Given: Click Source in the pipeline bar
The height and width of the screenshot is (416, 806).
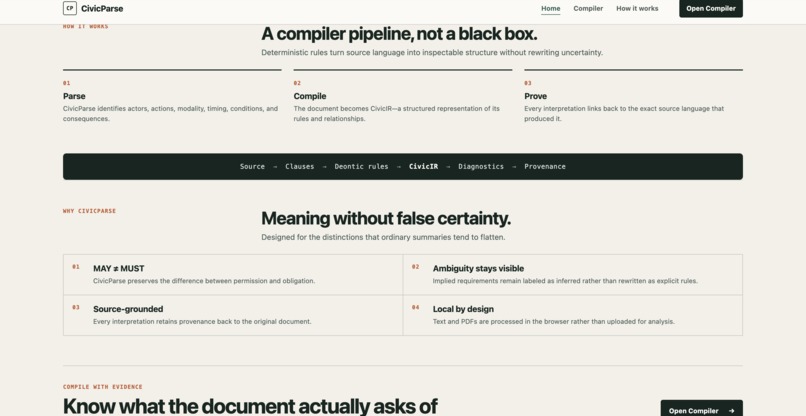Looking at the screenshot, I should (252, 167).
